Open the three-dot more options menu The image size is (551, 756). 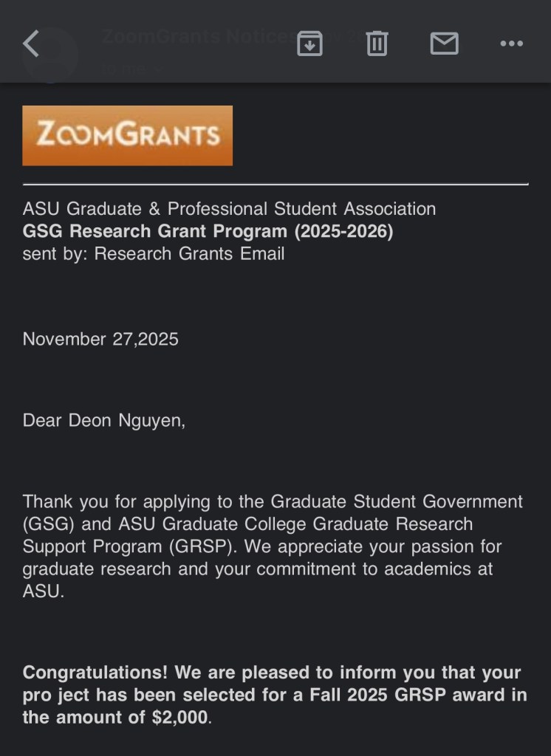tap(511, 44)
